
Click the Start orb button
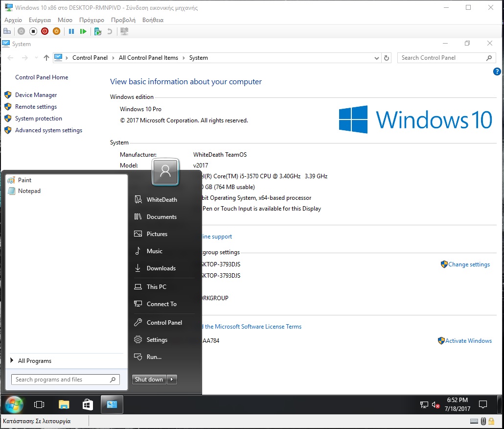pyautogui.click(x=14, y=405)
